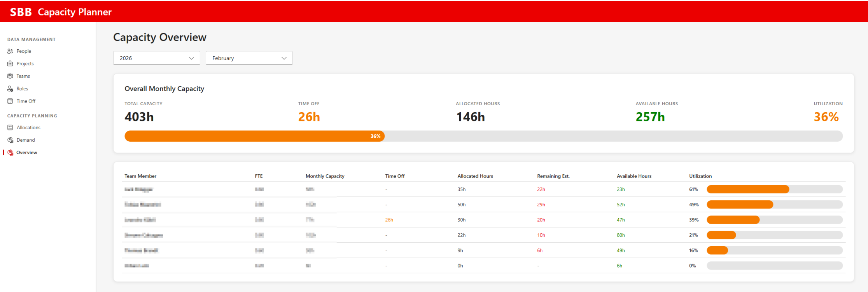Image resolution: width=868 pixels, height=292 pixels.
Task: Click the green 257h available hours value
Action: point(650,117)
